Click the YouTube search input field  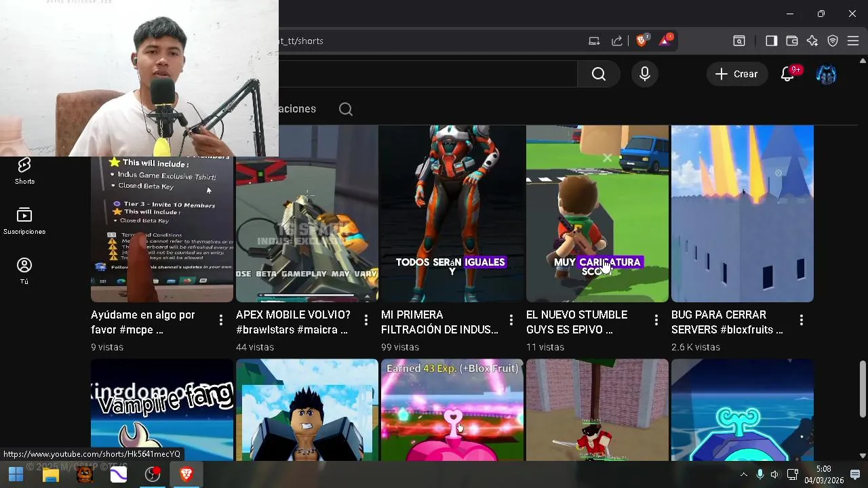point(427,74)
